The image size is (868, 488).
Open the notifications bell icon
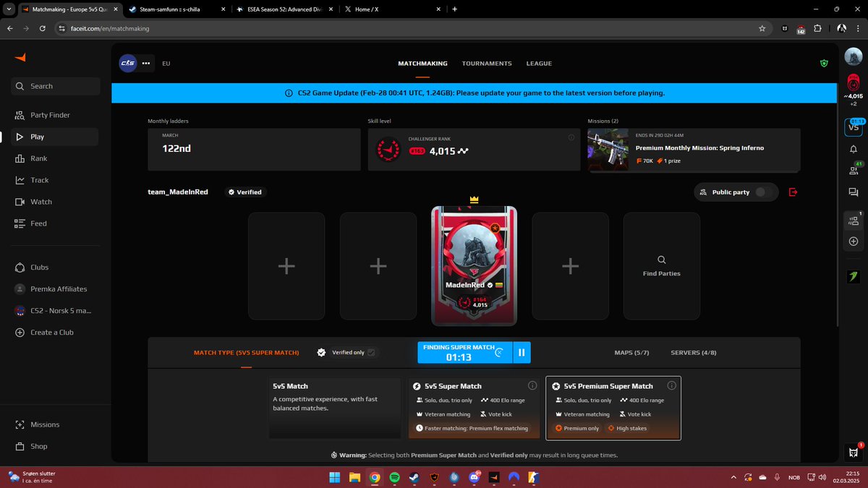[854, 149]
